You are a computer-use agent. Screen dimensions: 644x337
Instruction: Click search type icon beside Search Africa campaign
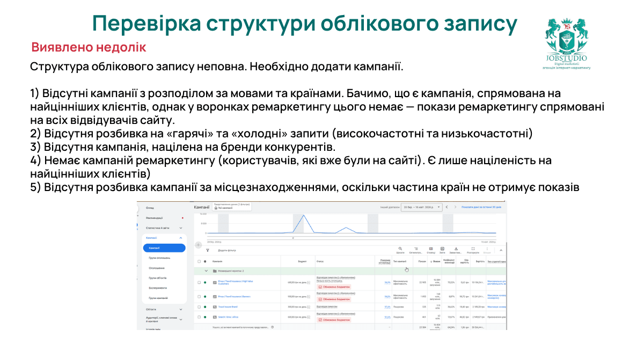tap(215, 317)
